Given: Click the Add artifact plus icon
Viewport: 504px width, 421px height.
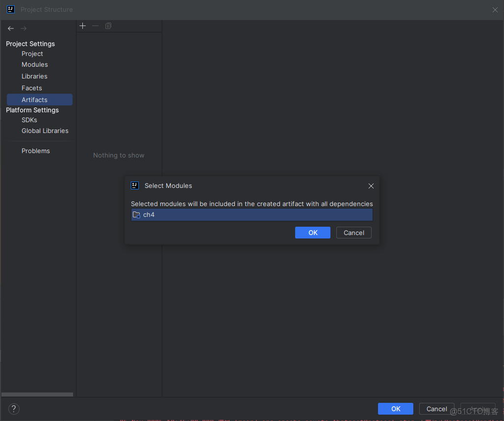Looking at the screenshot, I should 82,26.
